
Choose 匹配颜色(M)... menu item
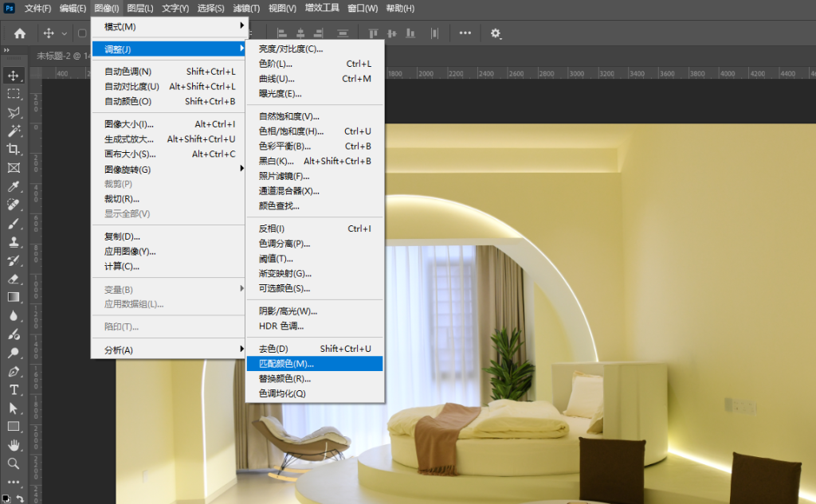coord(315,364)
